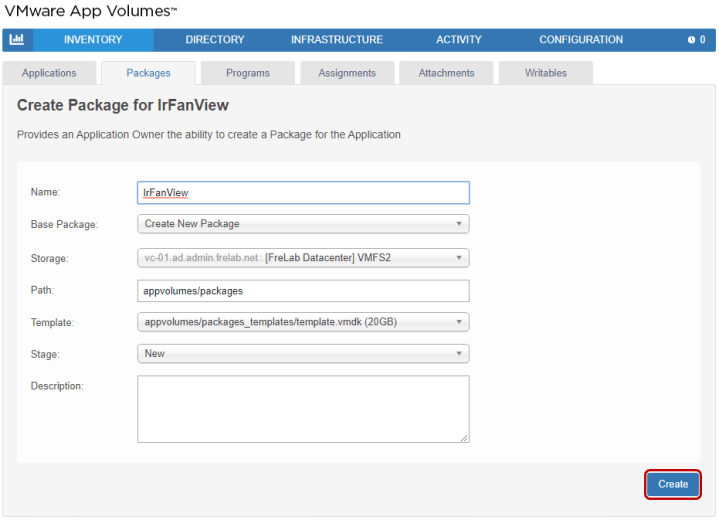Screen dimensions: 719x520
Task: Go to the Infrastructure section
Action: pos(337,40)
